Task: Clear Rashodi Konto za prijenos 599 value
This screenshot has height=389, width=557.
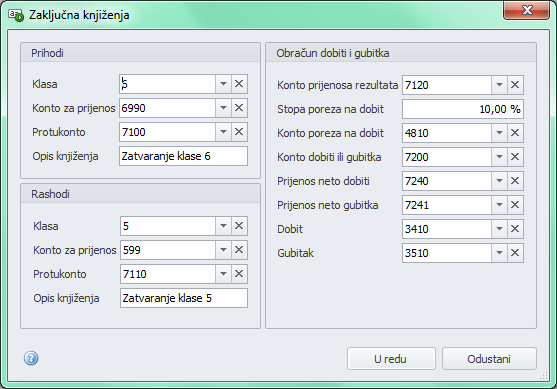Action: coord(239,250)
